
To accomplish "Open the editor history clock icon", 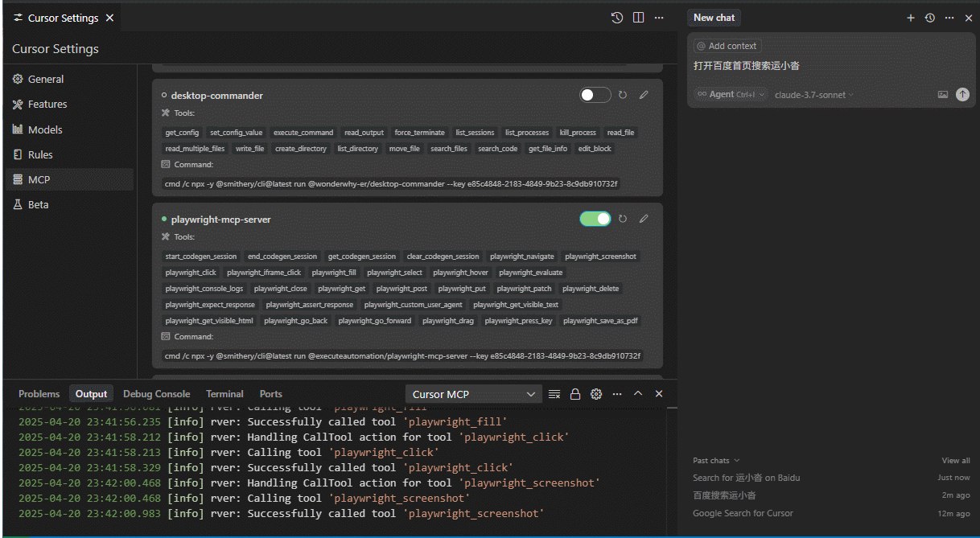I will tap(617, 18).
